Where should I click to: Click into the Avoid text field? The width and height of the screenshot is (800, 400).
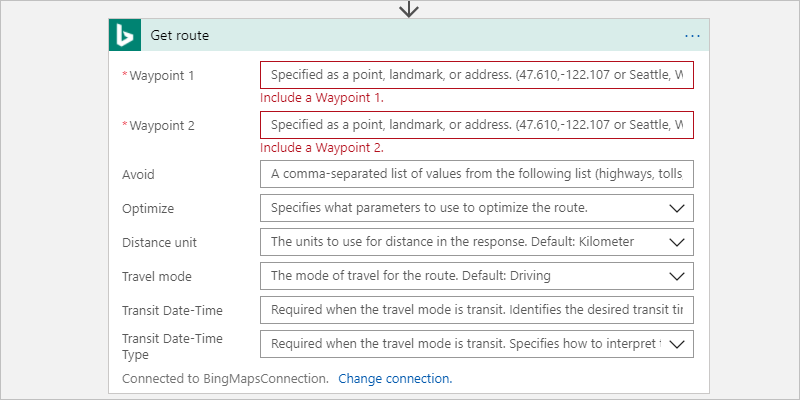pyautogui.click(x=476, y=174)
